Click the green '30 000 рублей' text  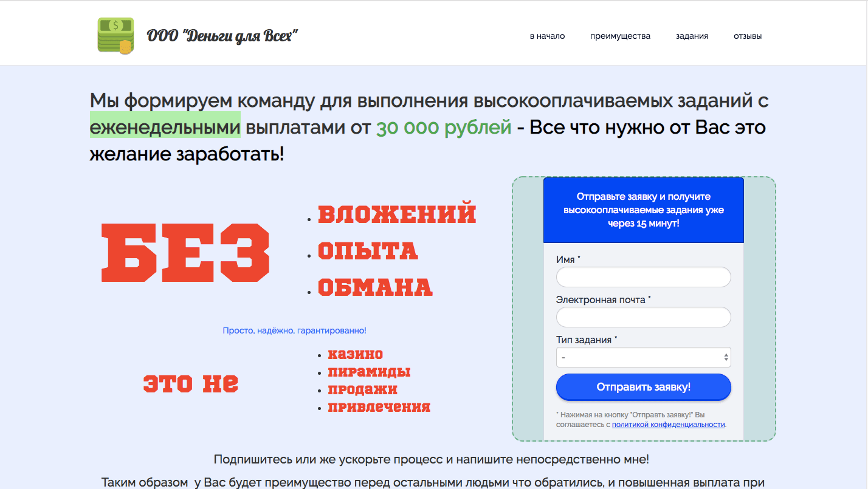tap(444, 127)
